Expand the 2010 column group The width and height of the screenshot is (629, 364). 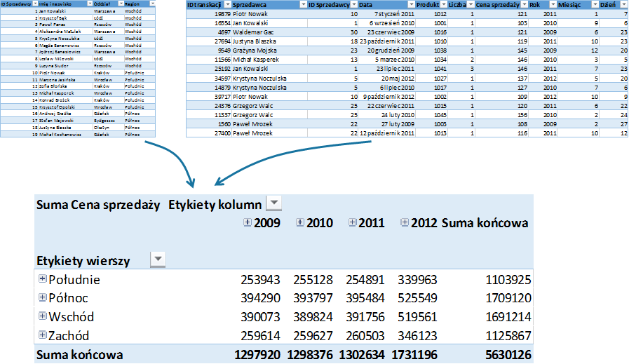tap(300, 222)
